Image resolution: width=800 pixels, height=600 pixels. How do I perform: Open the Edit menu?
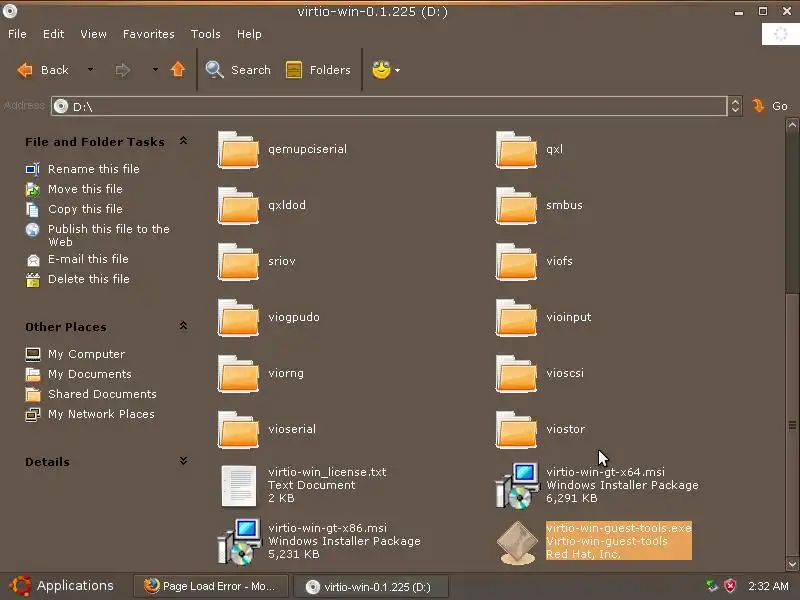54,34
